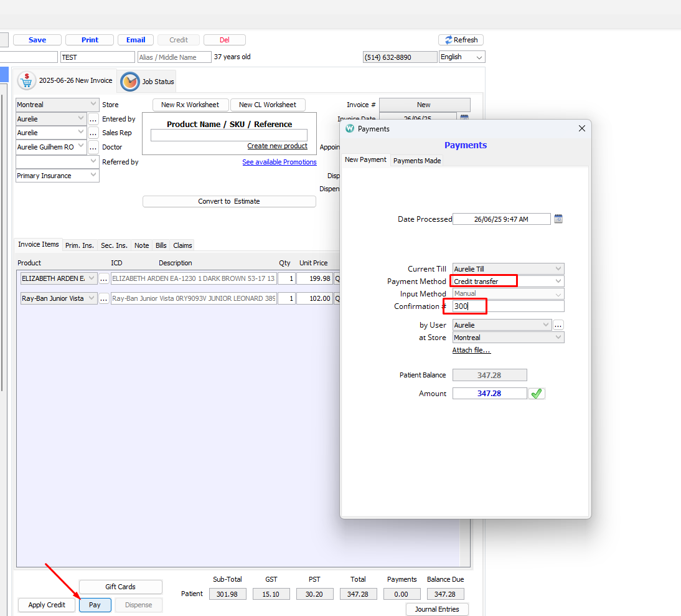Open the Claims tab

click(x=182, y=245)
